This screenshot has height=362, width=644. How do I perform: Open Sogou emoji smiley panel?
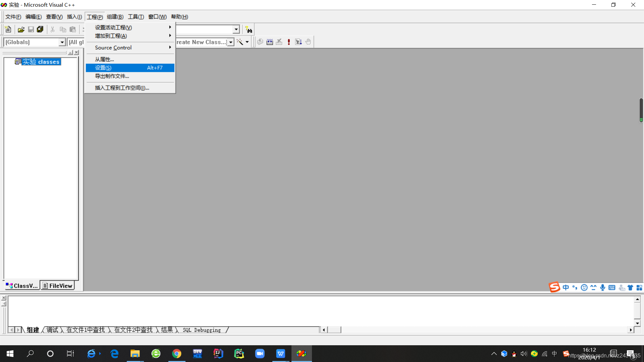[x=584, y=288]
